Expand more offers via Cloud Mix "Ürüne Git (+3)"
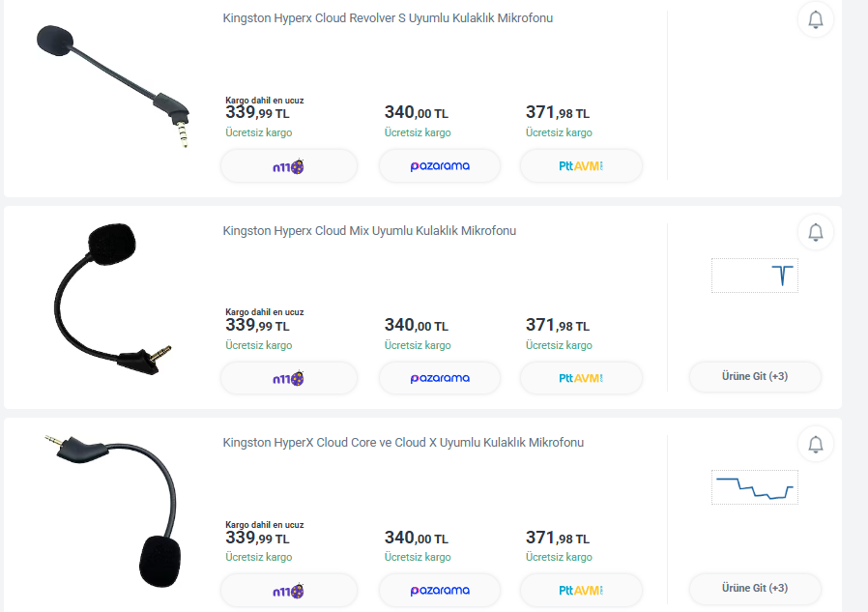The image size is (868, 612). (x=755, y=376)
